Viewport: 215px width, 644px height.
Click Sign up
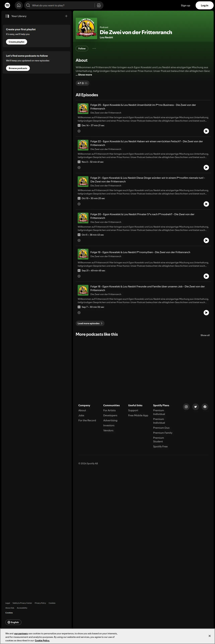pos(186,5)
